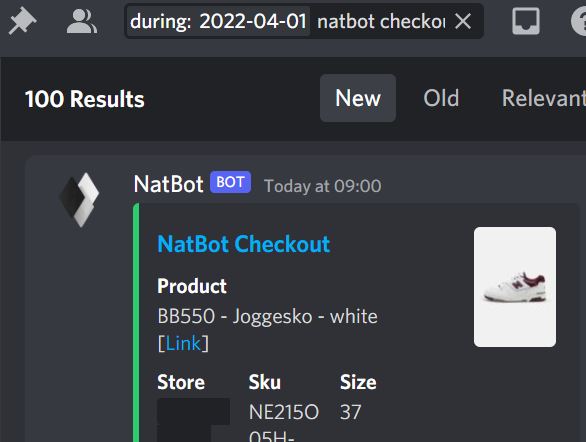
Task: Open the NatBot Checkout embed title
Action: pos(244,244)
